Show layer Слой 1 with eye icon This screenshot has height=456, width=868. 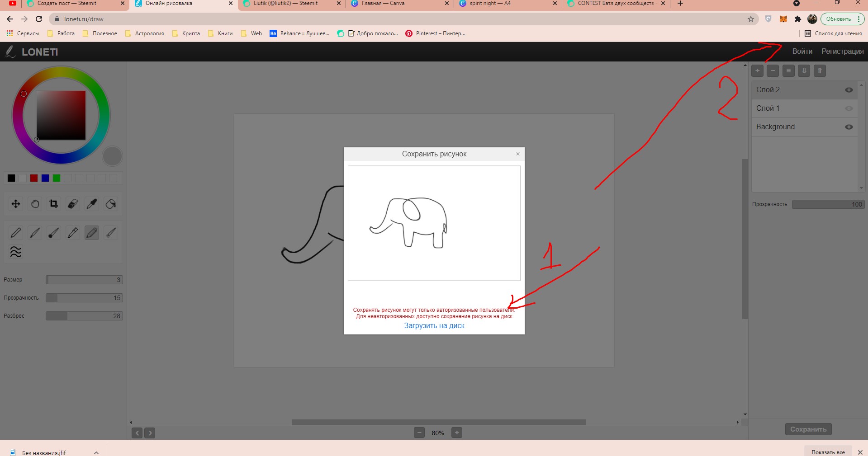click(x=849, y=108)
